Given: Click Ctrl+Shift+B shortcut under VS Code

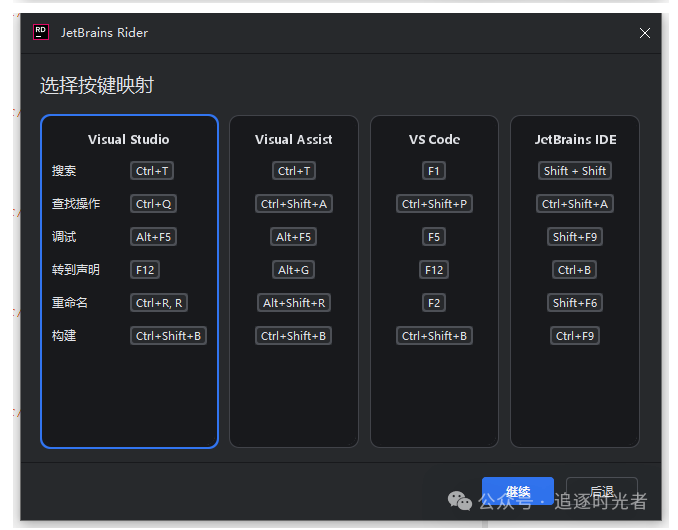Looking at the screenshot, I should [434, 336].
